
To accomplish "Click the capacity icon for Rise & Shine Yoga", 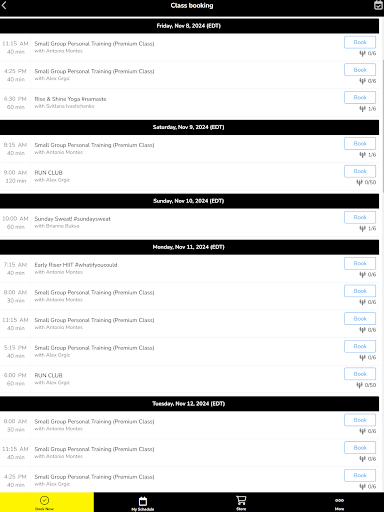I will coord(362,108).
